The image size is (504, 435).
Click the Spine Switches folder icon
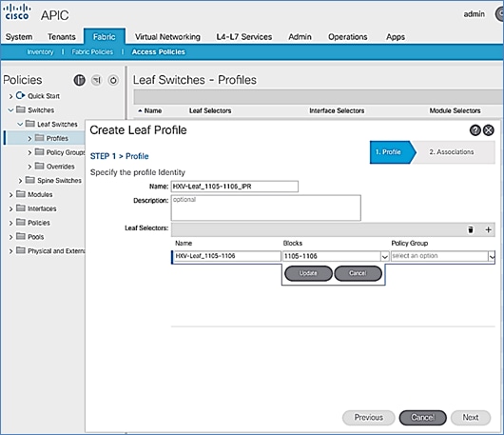point(30,180)
